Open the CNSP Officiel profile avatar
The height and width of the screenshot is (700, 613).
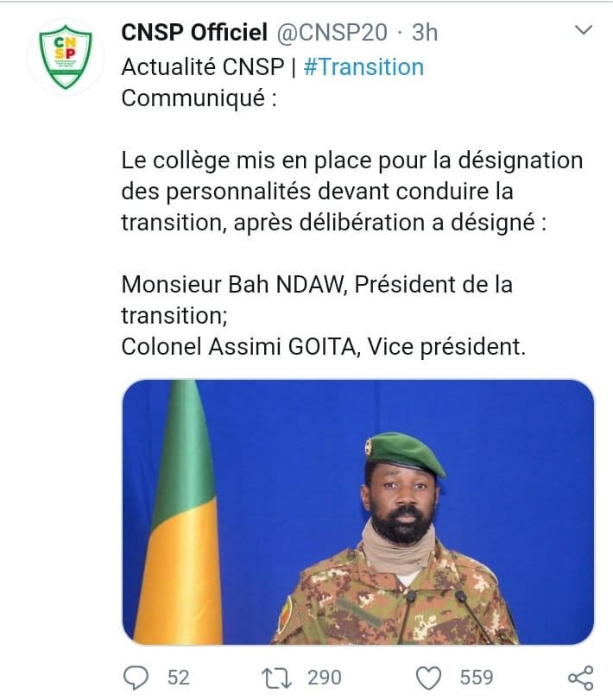(x=59, y=56)
